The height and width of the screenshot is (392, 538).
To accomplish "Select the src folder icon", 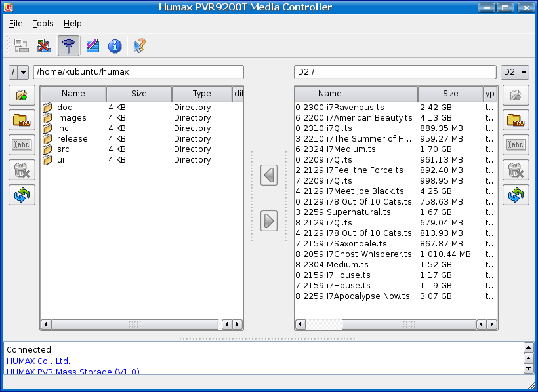I will (47, 149).
